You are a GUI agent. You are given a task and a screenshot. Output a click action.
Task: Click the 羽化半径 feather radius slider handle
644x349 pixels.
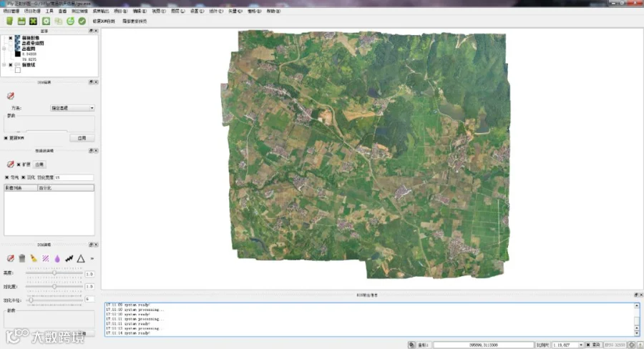31,300
